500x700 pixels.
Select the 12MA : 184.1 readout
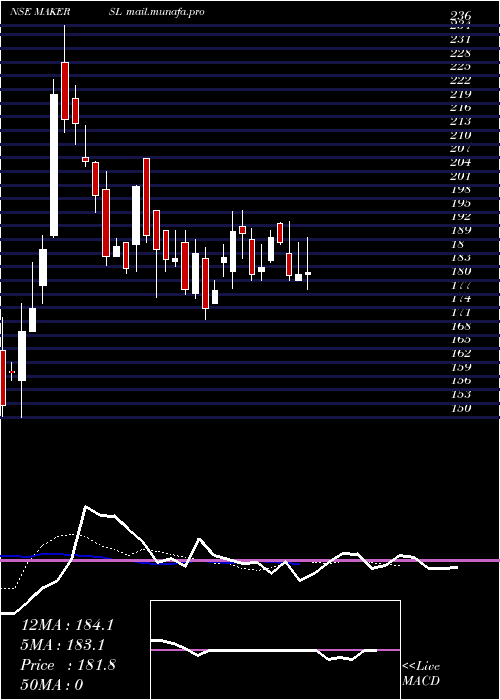67,625
